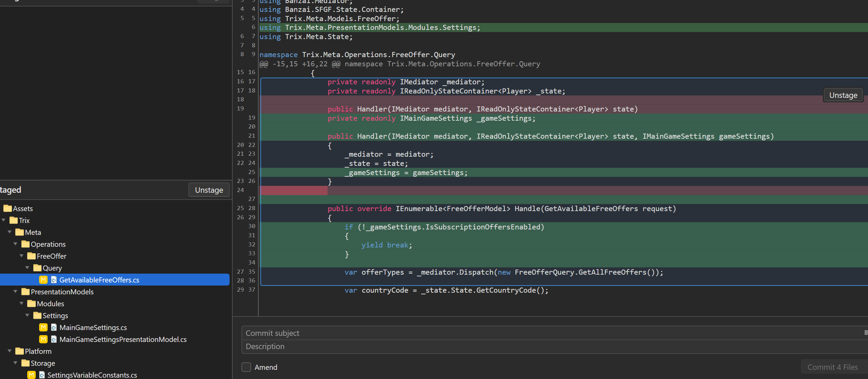
Task: Collapse the Operations folder arrow
Action: [16, 244]
